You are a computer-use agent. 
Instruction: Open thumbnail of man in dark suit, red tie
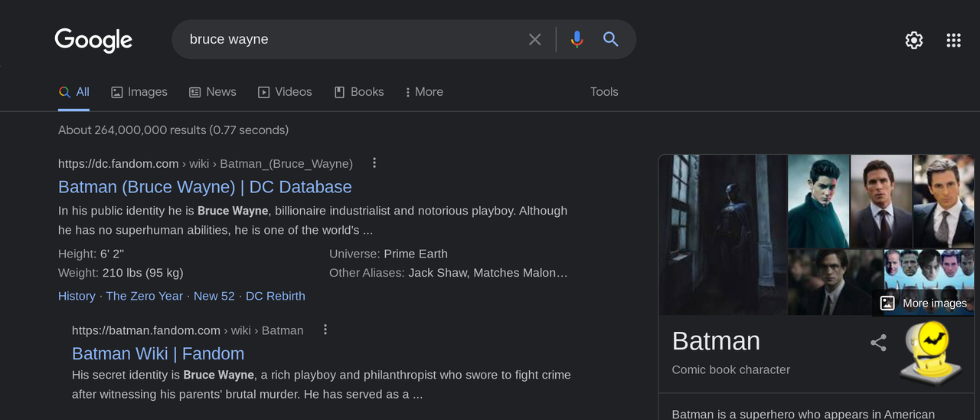pos(881,201)
